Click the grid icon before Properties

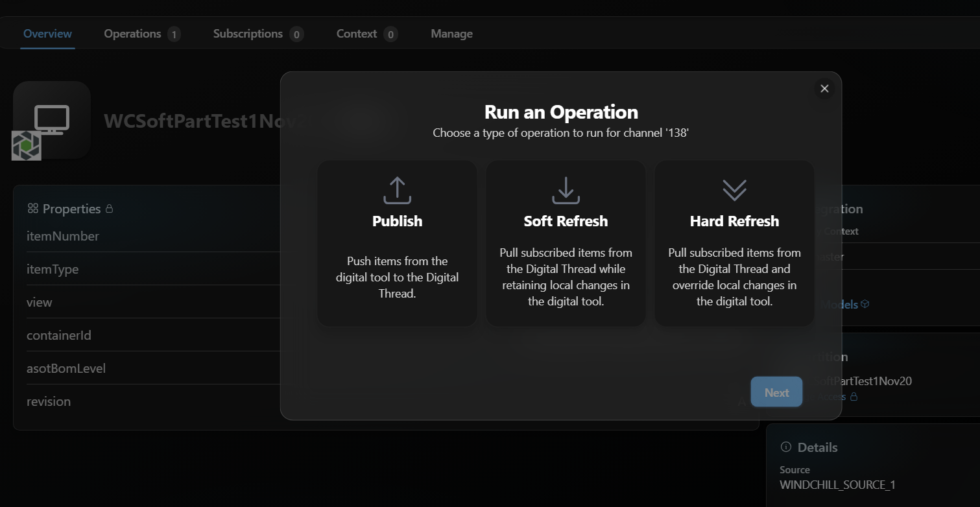[32, 209]
